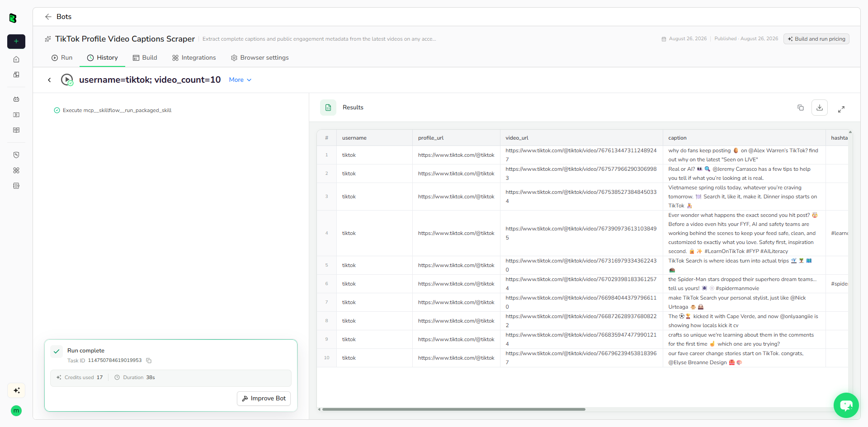Image resolution: width=868 pixels, height=427 pixels.
Task: Click the scroll-left arrow of table
Action: point(319,409)
